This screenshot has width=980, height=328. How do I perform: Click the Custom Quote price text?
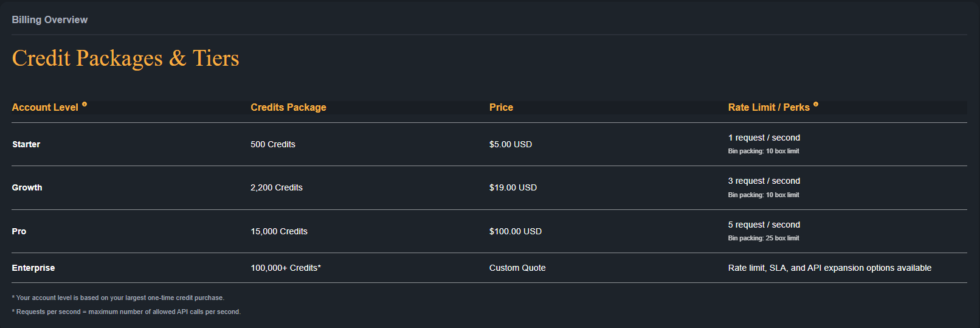click(x=517, y=268)
